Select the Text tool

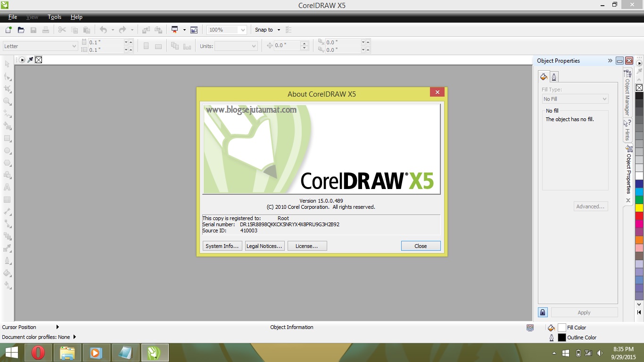(7, 187)
